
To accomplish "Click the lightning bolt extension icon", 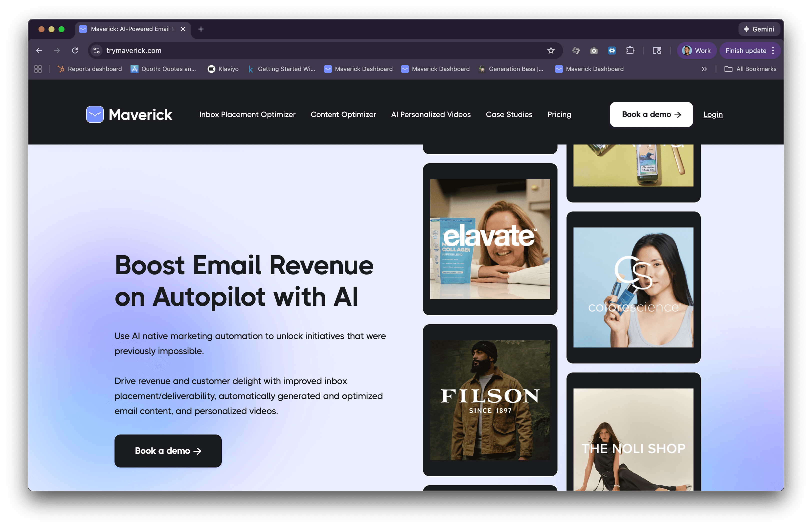I will pos(576,50).
